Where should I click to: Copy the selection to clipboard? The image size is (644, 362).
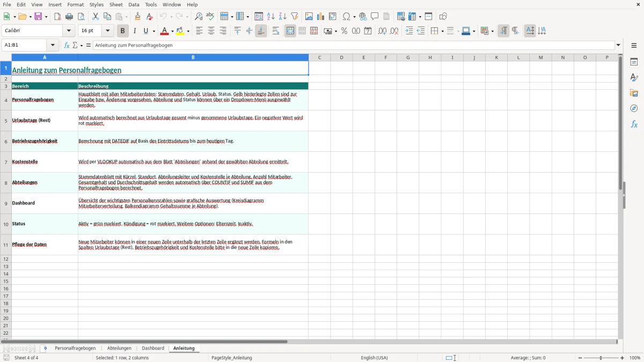tap(107, 17)
